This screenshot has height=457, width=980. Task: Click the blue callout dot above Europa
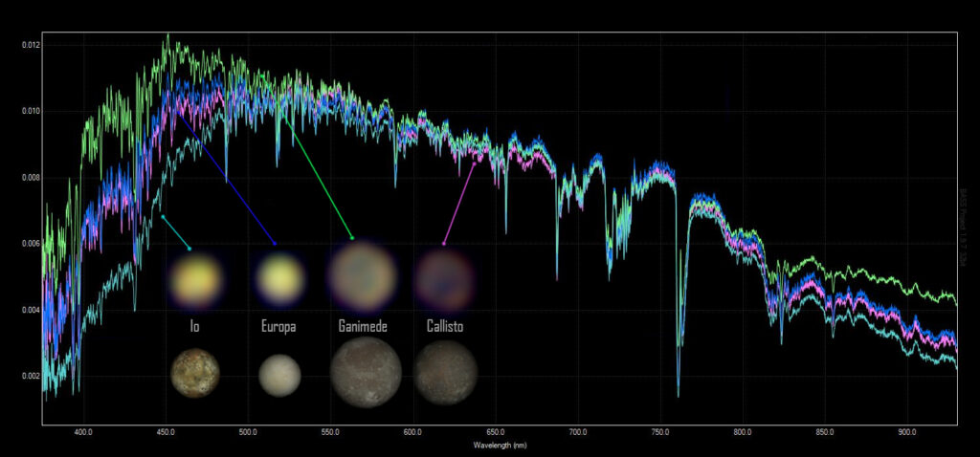[276, 243]
